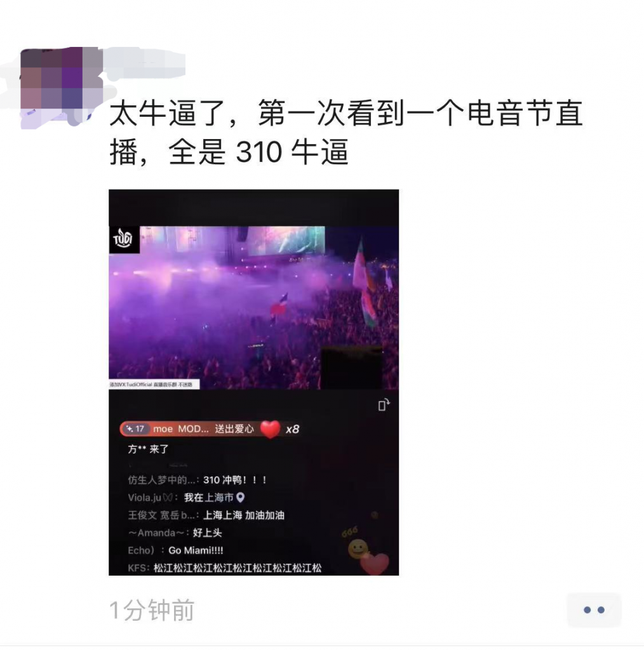Tap the blurred username beside avatar
The image size is (644, 650).
coord(144,63)
